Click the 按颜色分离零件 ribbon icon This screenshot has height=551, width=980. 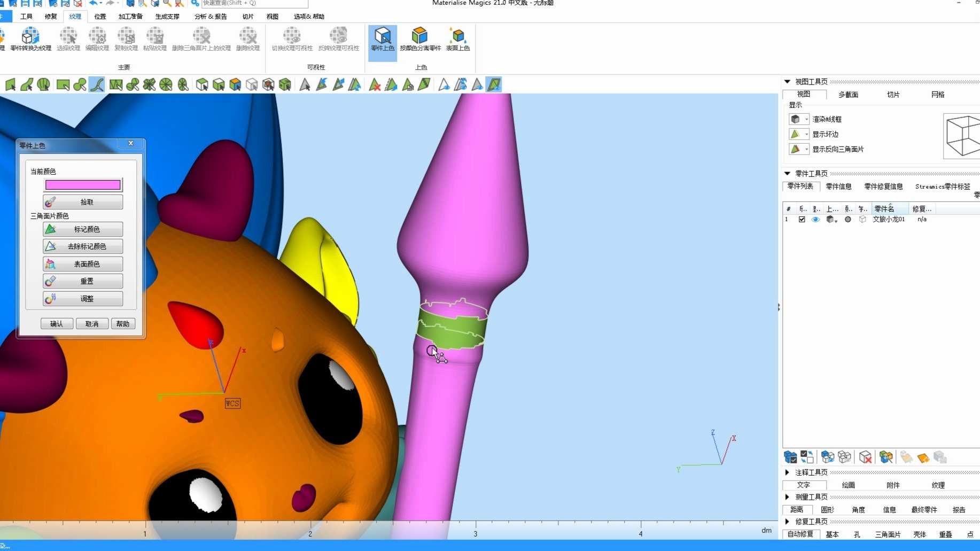[x=421, y=40]
